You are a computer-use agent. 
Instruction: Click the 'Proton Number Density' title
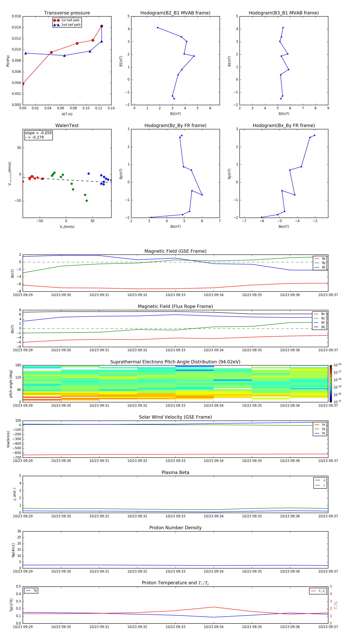point(175,528)
